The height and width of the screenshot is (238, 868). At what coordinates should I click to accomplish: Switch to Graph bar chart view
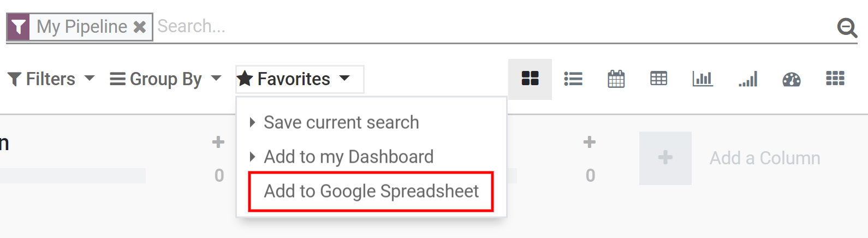[x=703, y=79]
